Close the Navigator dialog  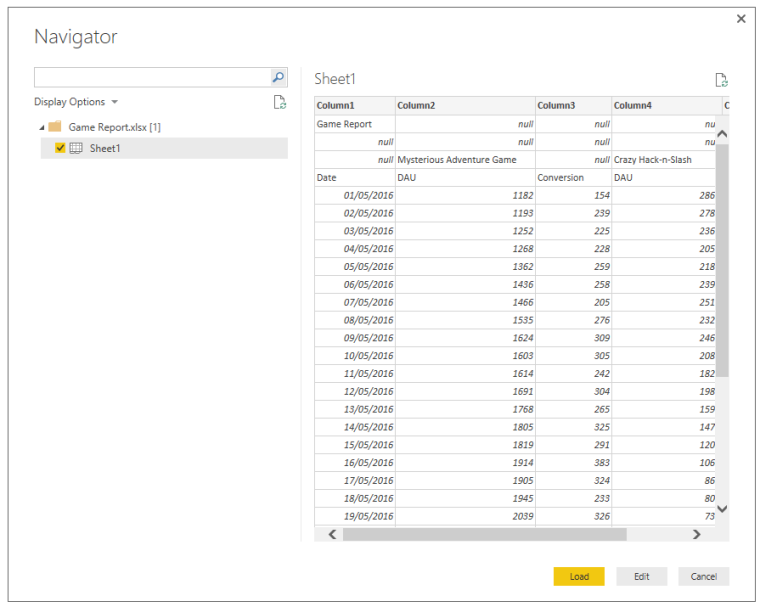pos(741,19)
